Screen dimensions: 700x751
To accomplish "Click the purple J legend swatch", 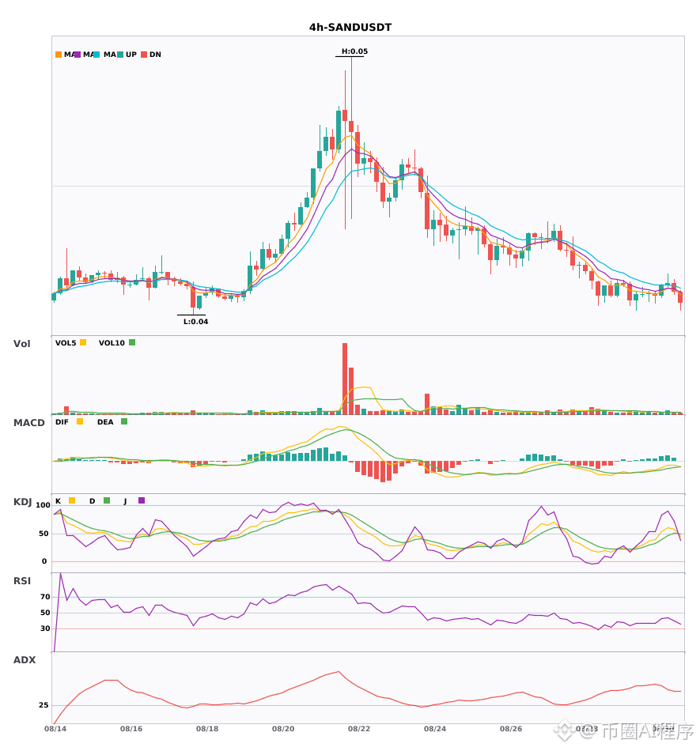I will [142, 500].
